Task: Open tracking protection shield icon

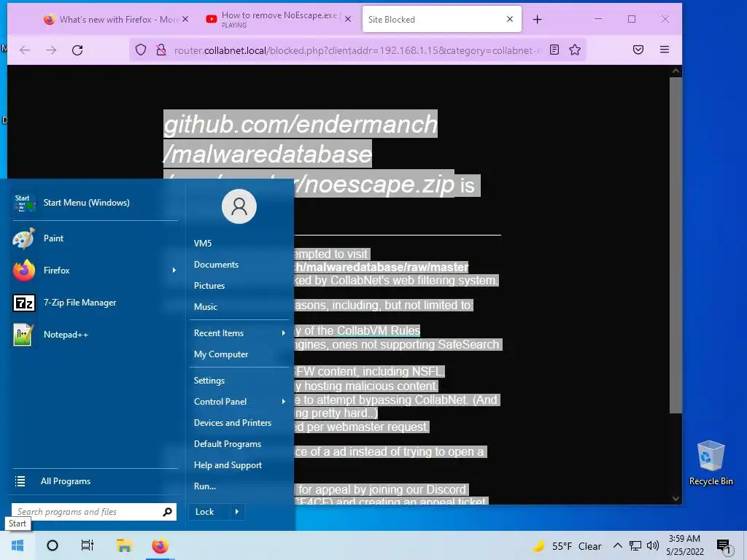Action: [x=141, y=50]
